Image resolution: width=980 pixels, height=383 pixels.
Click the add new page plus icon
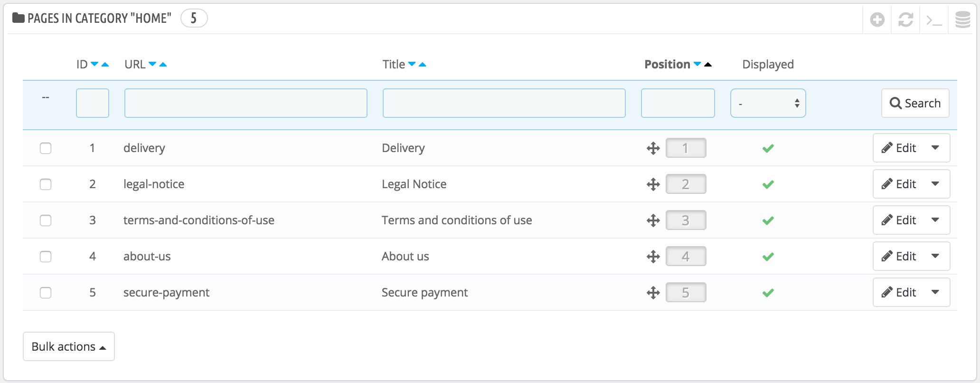click(877, 19)
